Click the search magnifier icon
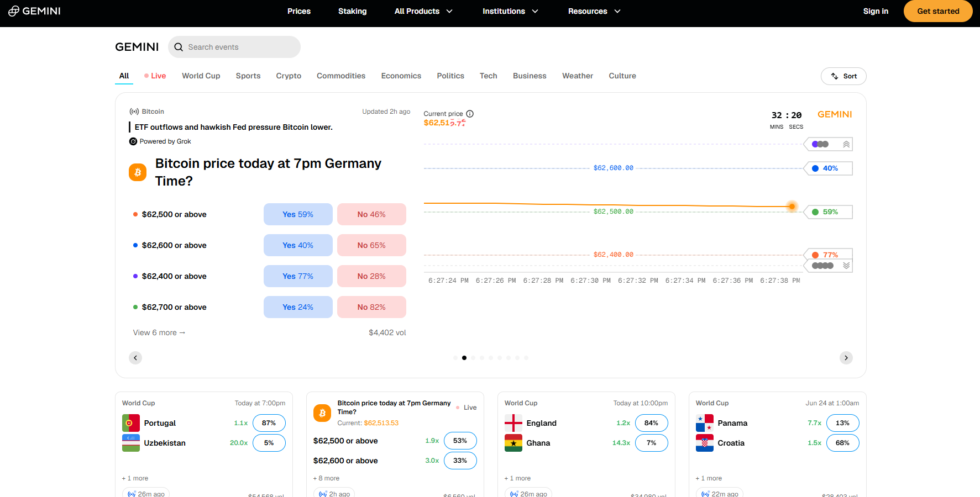This screenshot has height=497, width=980. (179, 47)
